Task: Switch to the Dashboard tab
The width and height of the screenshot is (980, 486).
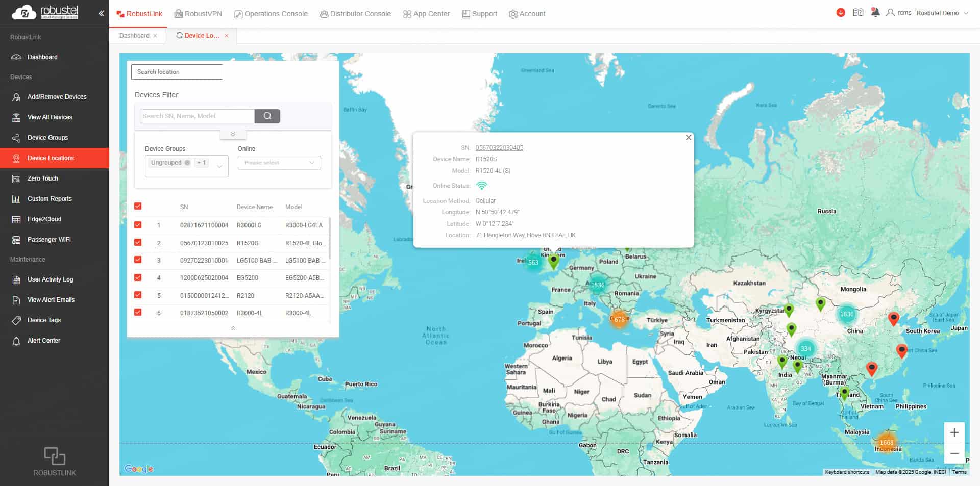Action: (134, 36)
